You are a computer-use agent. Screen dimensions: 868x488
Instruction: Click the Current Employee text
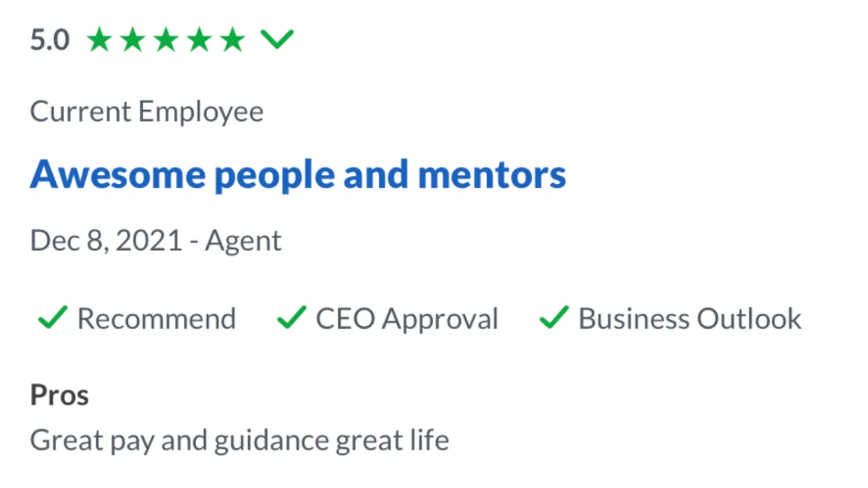[147, 112]
